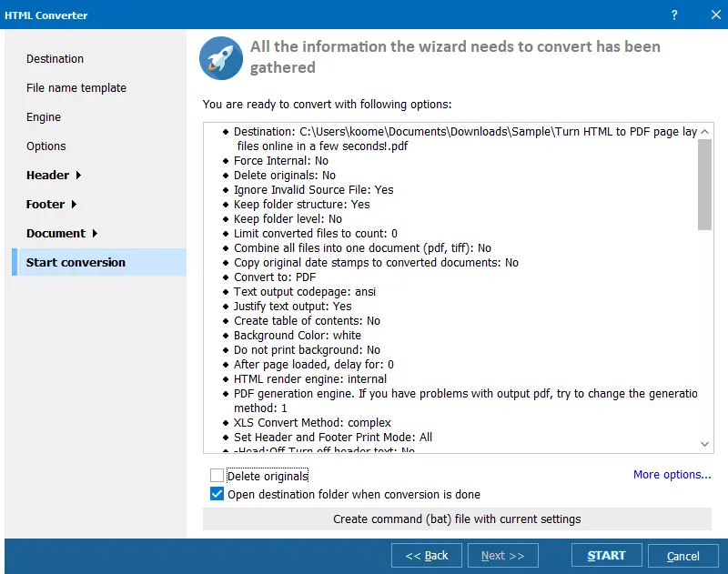The width and height of the screenshot is (728, 574).
Task: Select the Engine page
Action: point(44,117)
